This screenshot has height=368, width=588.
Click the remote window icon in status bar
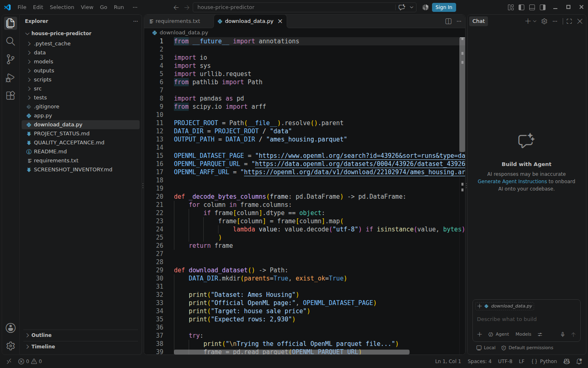[x=9, y=361]
